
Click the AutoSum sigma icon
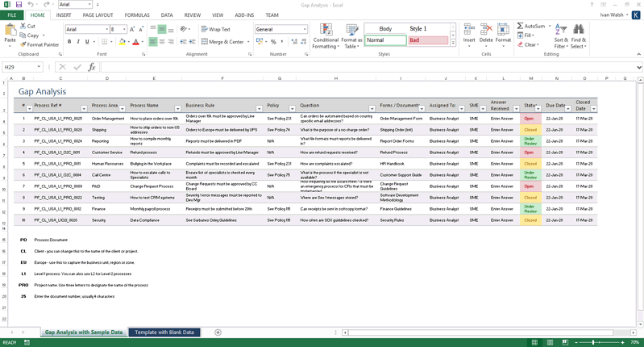520,26
